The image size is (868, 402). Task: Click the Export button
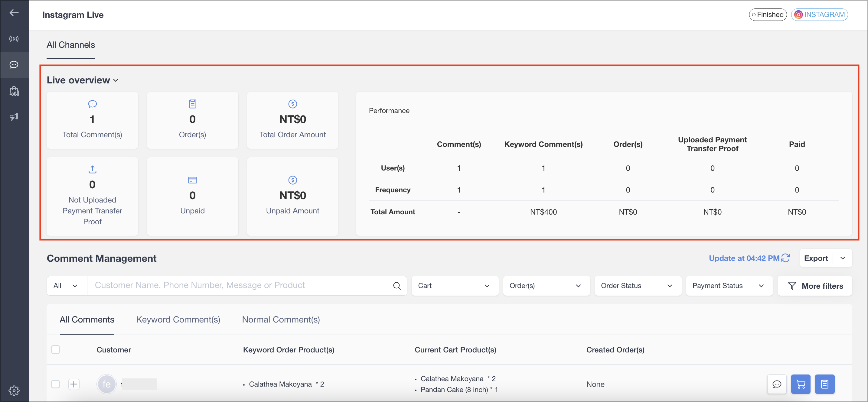tap(816, 258)
